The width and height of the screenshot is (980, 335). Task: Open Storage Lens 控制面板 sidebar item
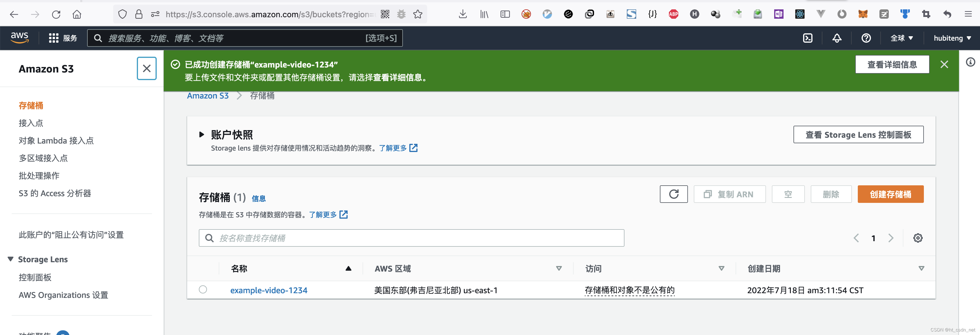(35, 277)
